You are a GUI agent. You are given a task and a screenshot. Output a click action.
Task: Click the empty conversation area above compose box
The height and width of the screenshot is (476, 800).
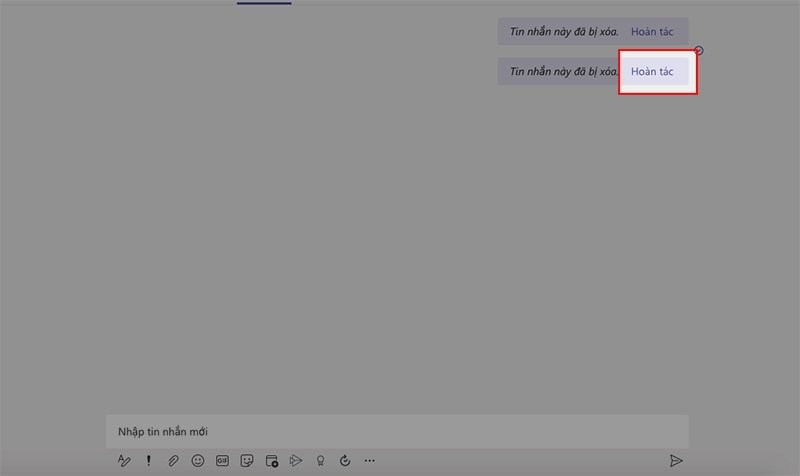[x=400, y=250]
